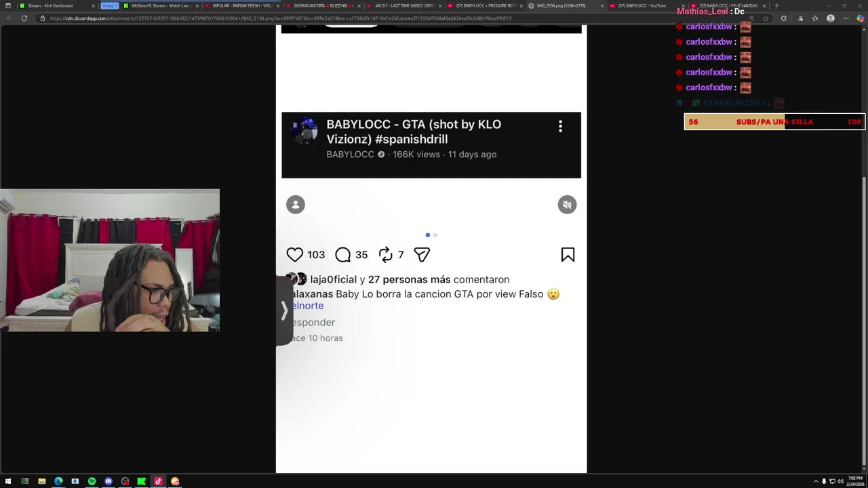Share the post with the paper plane icon
868x488 pixels.
[x=422, y=255]
